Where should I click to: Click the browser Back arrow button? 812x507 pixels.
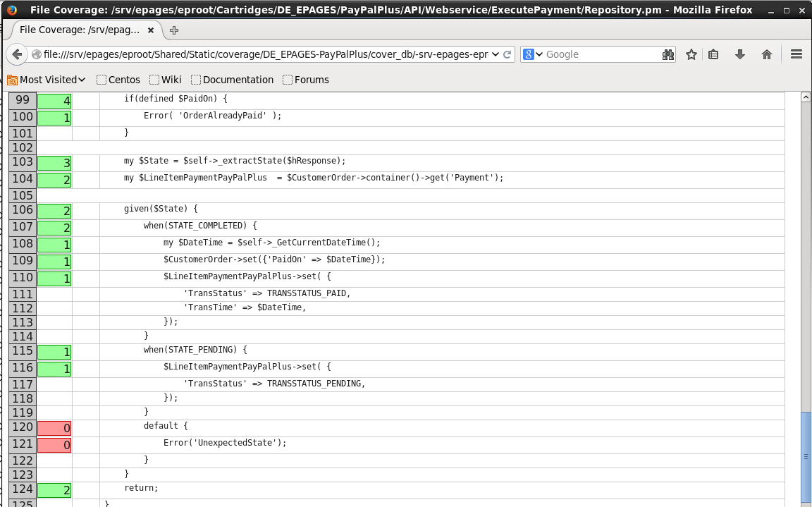17,54
